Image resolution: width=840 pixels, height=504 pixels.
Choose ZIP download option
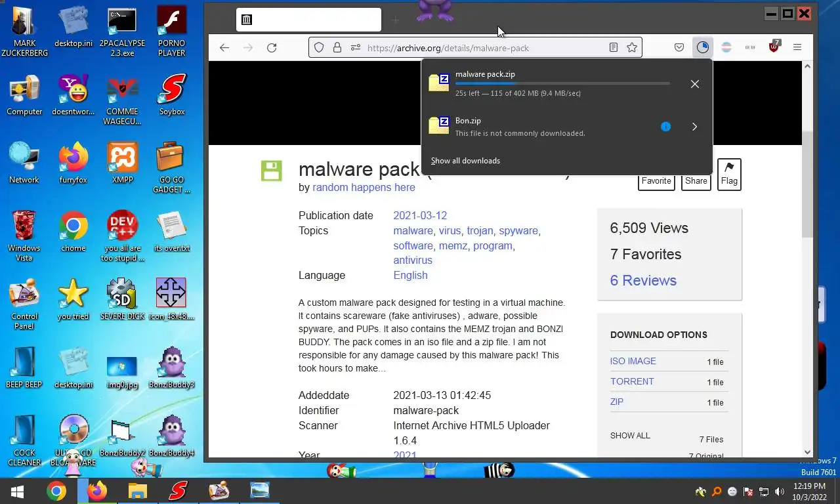pos(617,402)
